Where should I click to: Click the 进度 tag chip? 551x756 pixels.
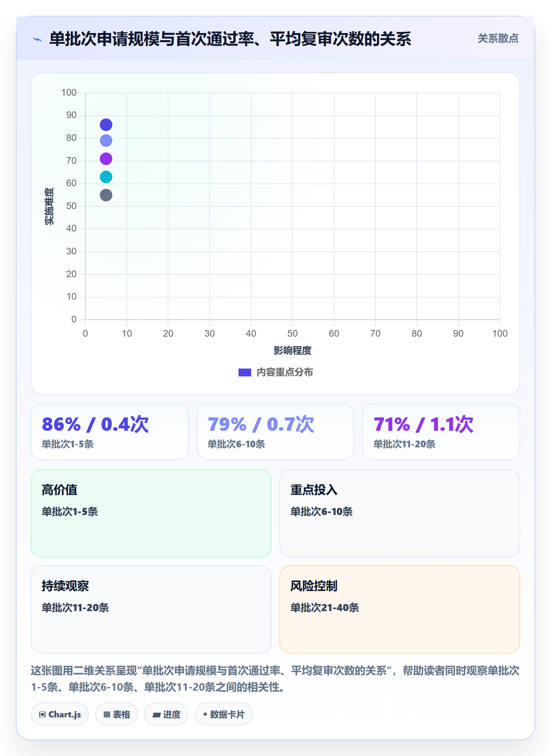166,714
